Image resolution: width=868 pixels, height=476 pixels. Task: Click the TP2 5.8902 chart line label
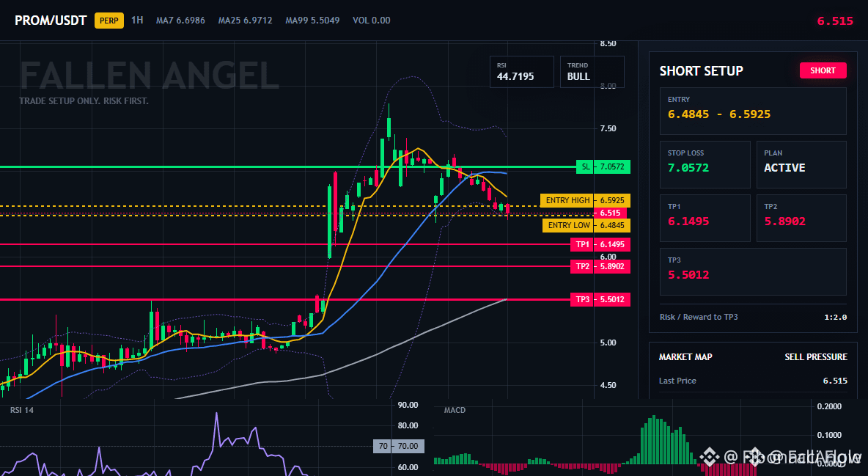click(x=600, y=266)
